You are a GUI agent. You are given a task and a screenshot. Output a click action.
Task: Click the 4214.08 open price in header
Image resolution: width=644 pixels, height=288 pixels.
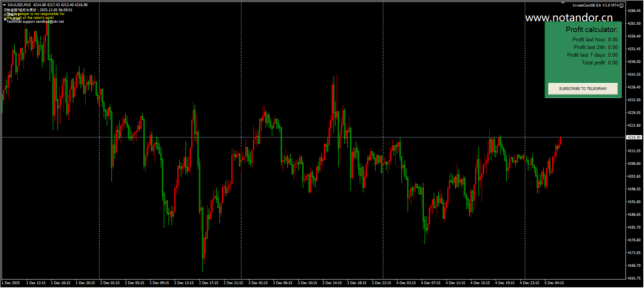(x=39, y=5)
